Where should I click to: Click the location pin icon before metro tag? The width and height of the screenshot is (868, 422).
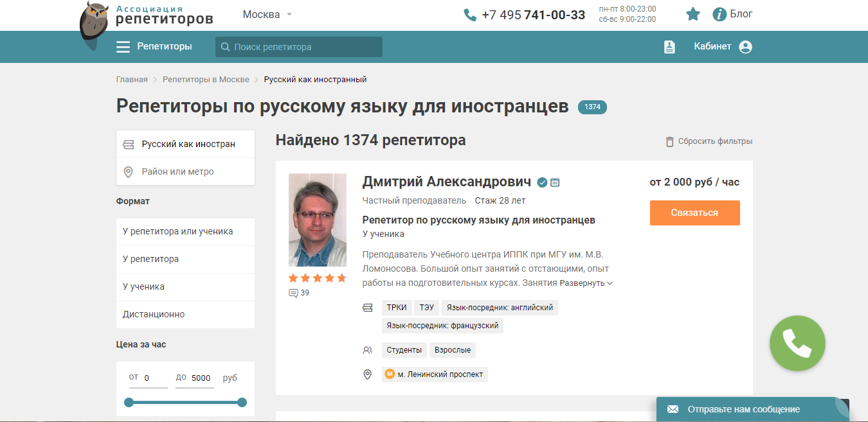pos(367,374)
